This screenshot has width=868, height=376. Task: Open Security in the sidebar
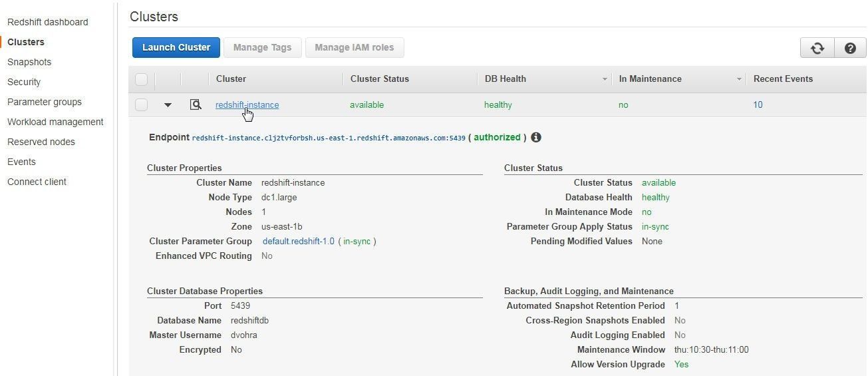pos(24,82)
